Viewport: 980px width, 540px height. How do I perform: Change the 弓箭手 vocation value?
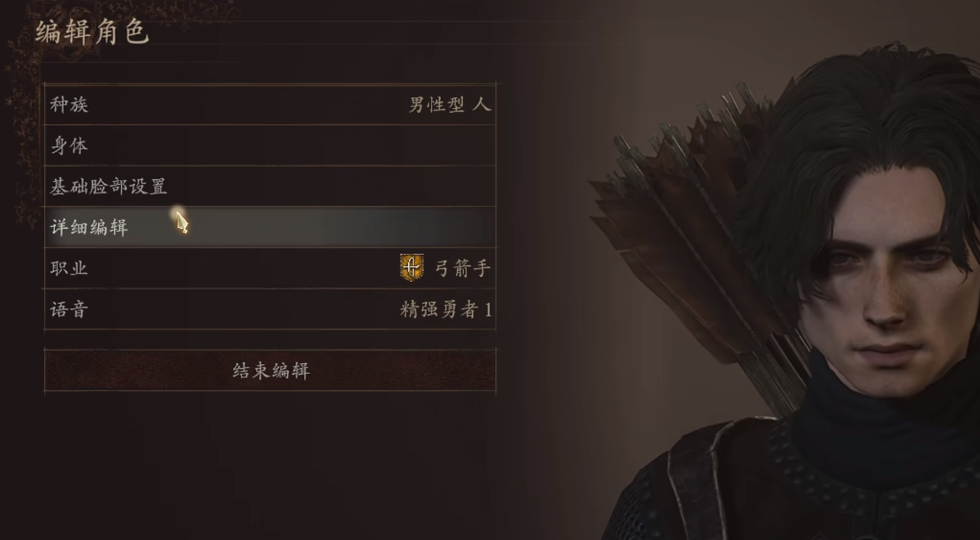[463, 268]
